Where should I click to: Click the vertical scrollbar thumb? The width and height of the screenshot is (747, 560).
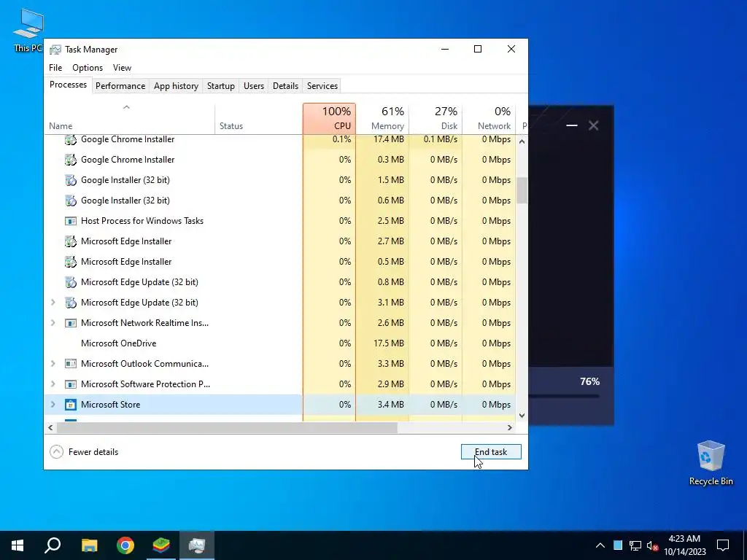(x=522, y=190)
